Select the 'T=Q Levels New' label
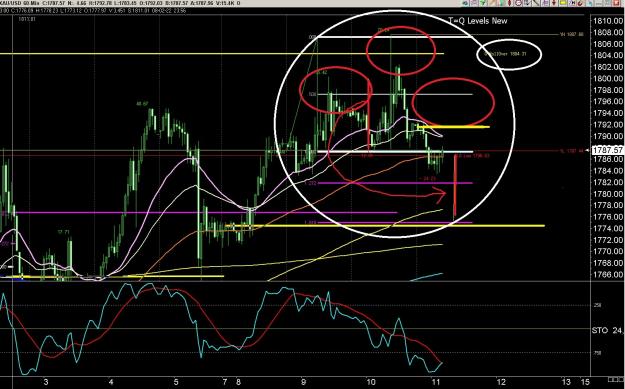This screenshot has height=389, width=625. coord(478,20)
